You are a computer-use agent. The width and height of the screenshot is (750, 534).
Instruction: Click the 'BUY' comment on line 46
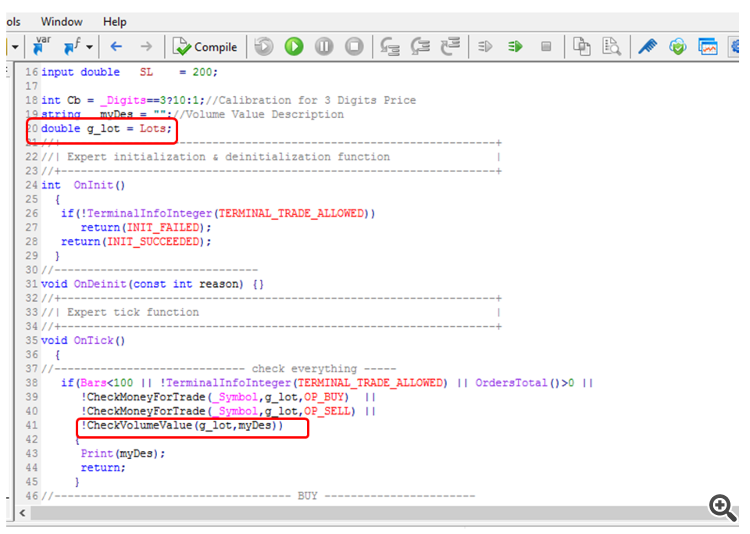coord(308,496)
